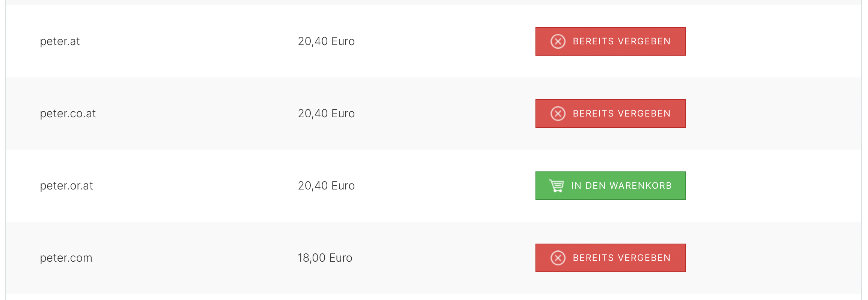Select the peter.or.at domain name
Screen dimensions: 868x300
(x=67, y=186)
